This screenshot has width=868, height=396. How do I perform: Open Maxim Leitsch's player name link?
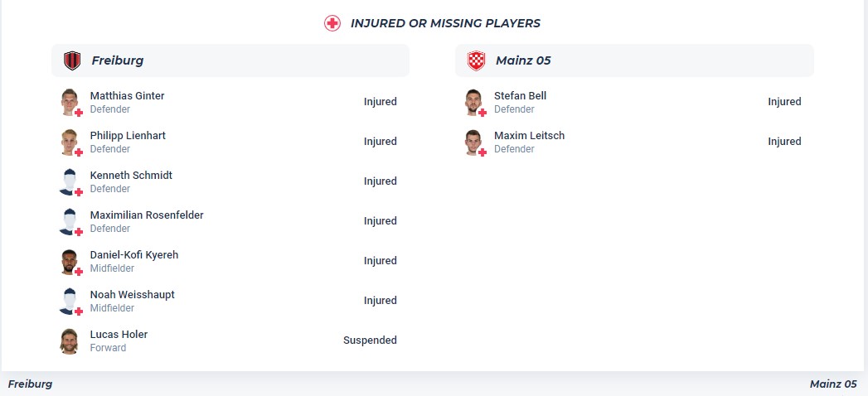[x=529, y=135]
